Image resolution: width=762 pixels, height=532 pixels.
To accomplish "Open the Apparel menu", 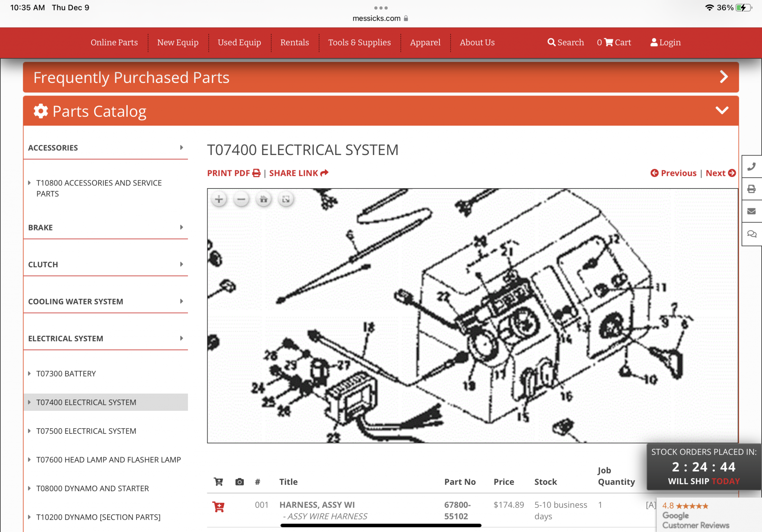I will point(425,42).
